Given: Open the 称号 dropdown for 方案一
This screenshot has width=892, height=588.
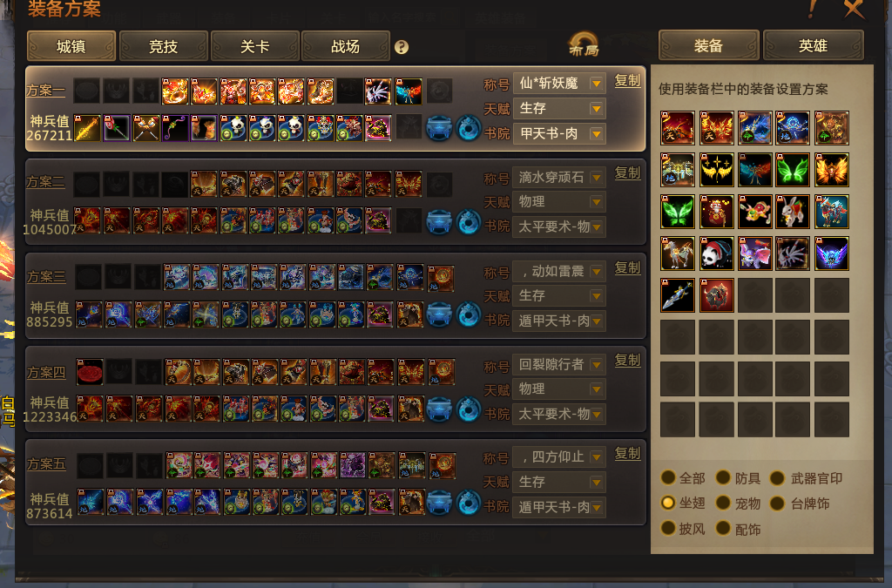Looking at the screenshot, I should [x=558, y=84].
